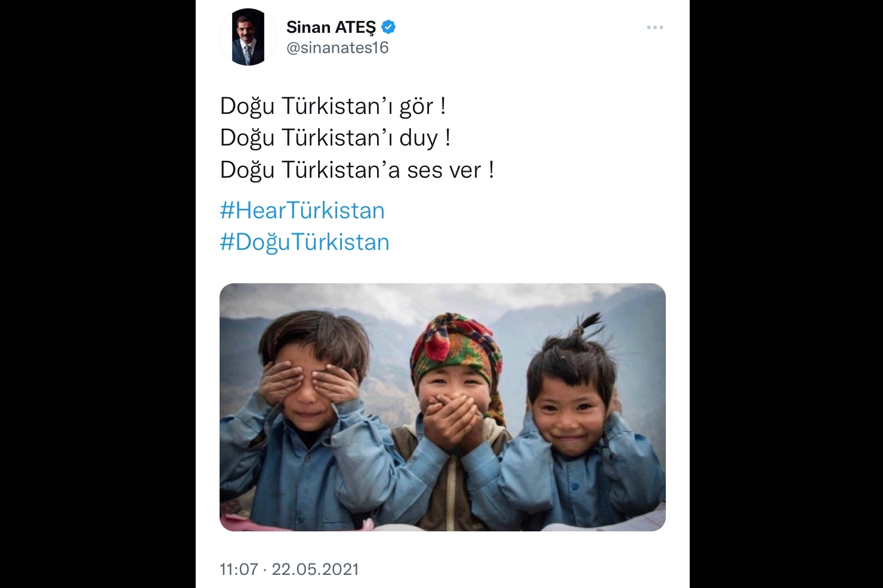
Task: Open the three-dot more options menu
Action: point(655,27)
